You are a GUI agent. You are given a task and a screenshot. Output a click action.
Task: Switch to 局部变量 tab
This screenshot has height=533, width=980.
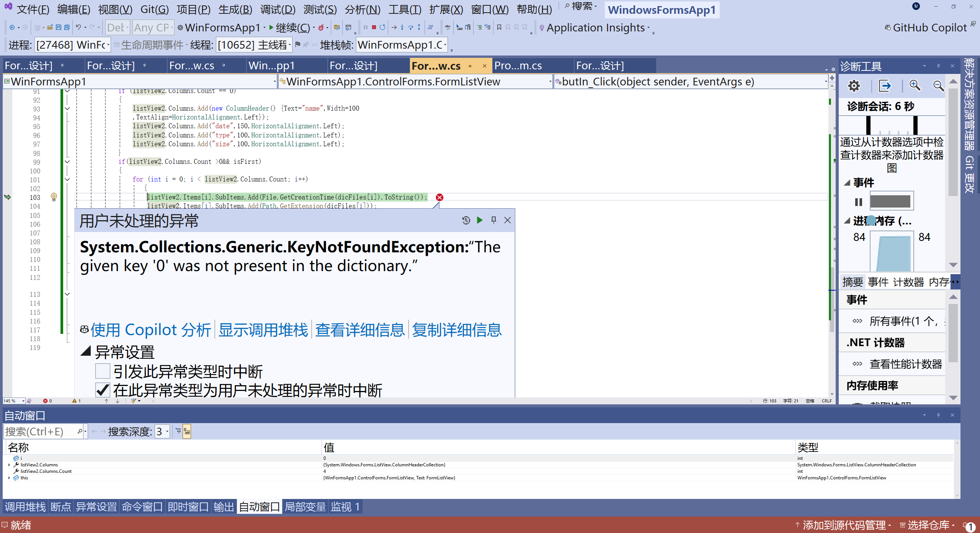pos(305,507)
